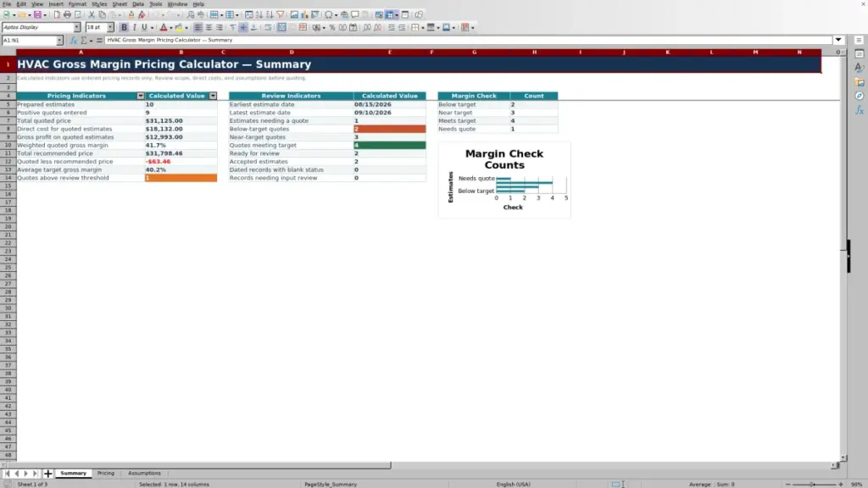Click the Merge and Center cells icon
The image size is (868, 488).
[x=281, y=28]
